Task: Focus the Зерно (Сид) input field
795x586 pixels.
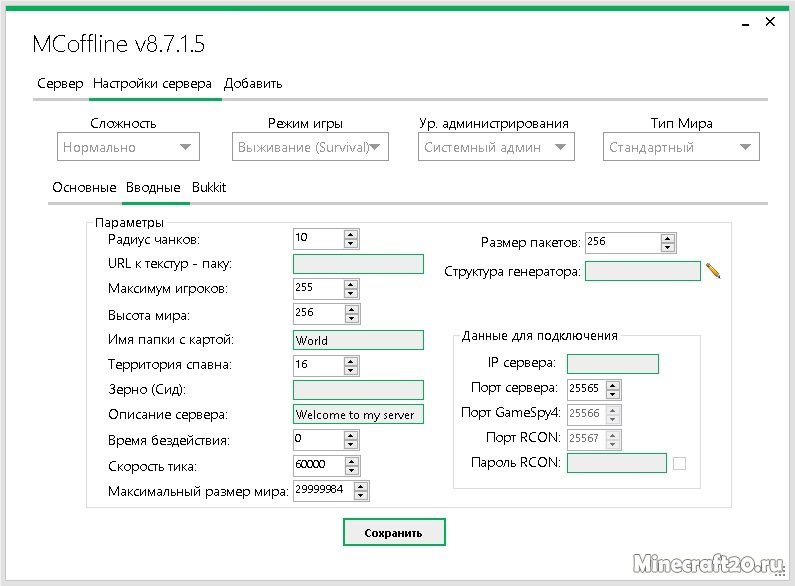Action: pos(358,390)
